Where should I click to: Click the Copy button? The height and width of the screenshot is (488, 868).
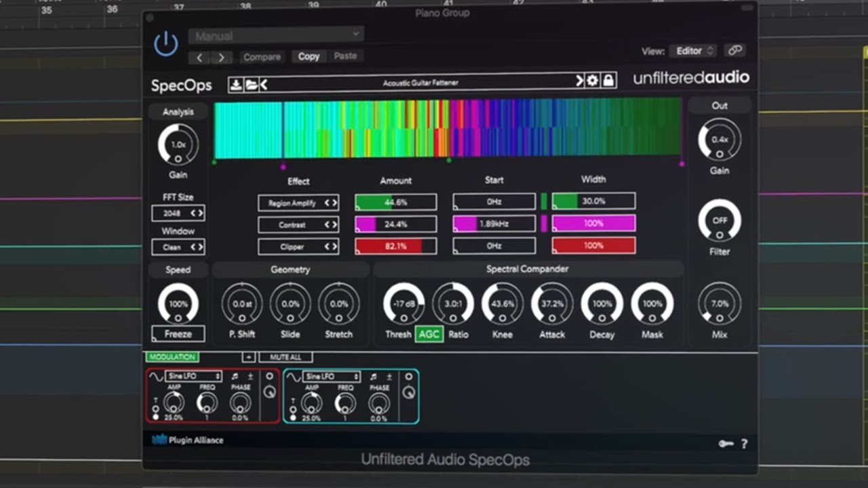309,56
